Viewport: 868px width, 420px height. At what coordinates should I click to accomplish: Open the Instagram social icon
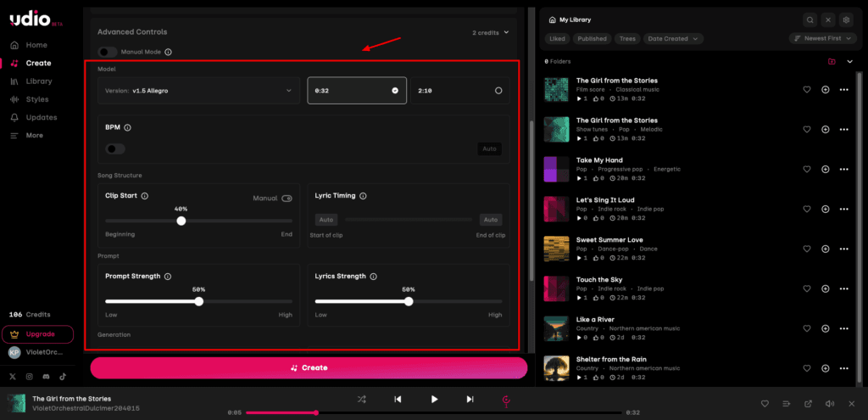pyautogui.click(x=30, y=376)
